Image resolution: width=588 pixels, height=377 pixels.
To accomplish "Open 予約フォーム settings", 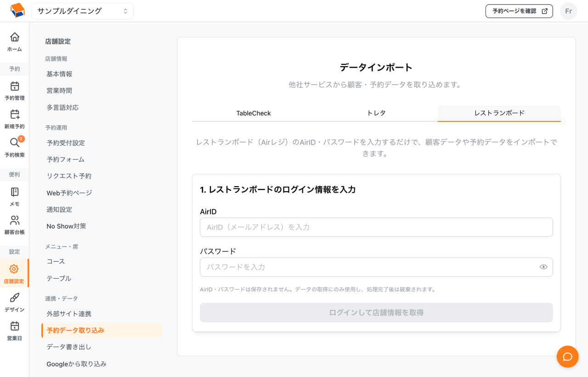I will click(66, 160).
